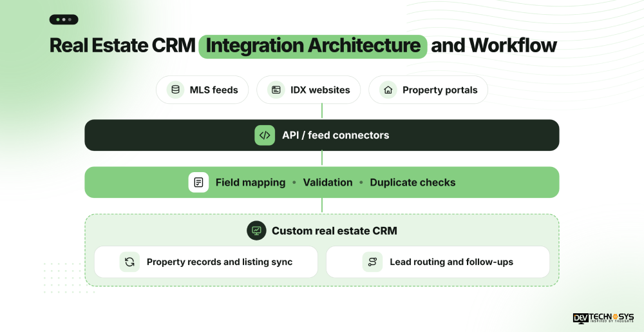Click the Custom real estate CRM heading
Image resolution: width=644 pixels, height=332 pixels.
point(334,231)
